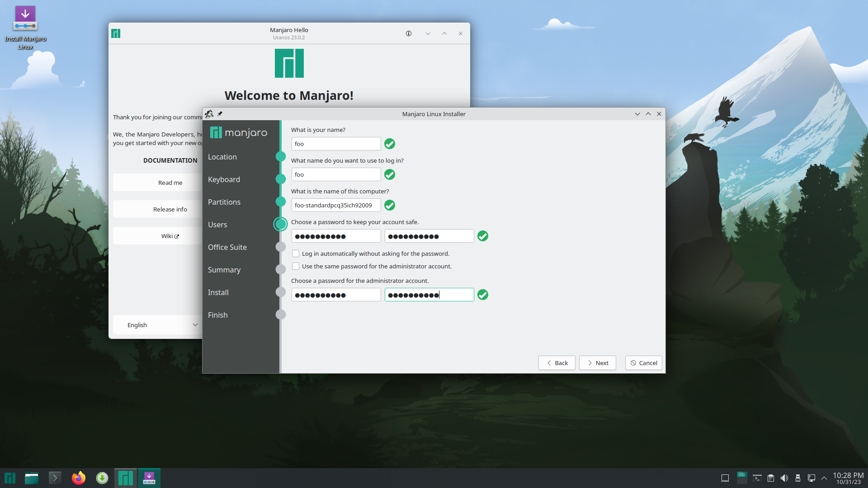The image size is (868, 488).
Task: Launch Firefox from the taskbar
Action: (x=78, y=478)
